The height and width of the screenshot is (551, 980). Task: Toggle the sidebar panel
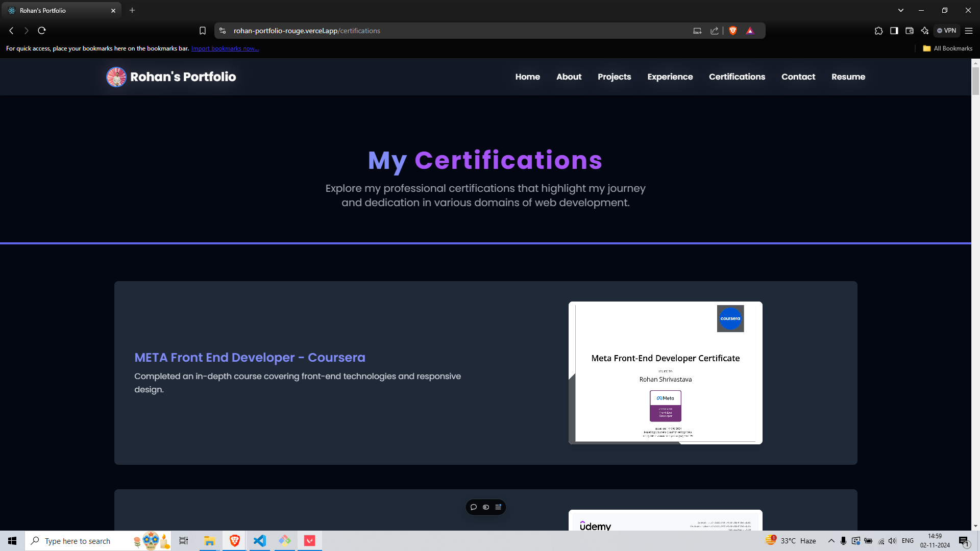[x=894, y=31]
